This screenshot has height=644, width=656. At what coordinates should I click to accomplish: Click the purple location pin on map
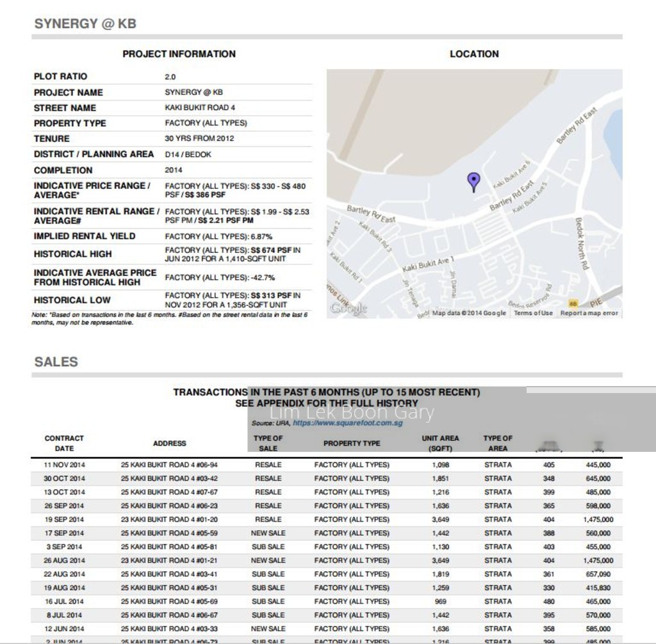(473, 182)
